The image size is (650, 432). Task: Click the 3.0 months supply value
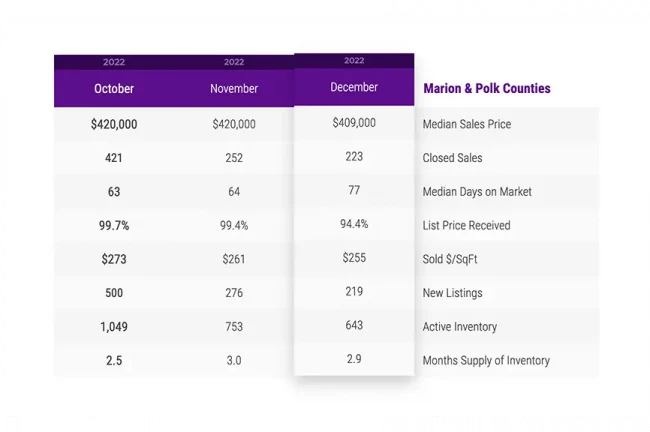234,361
